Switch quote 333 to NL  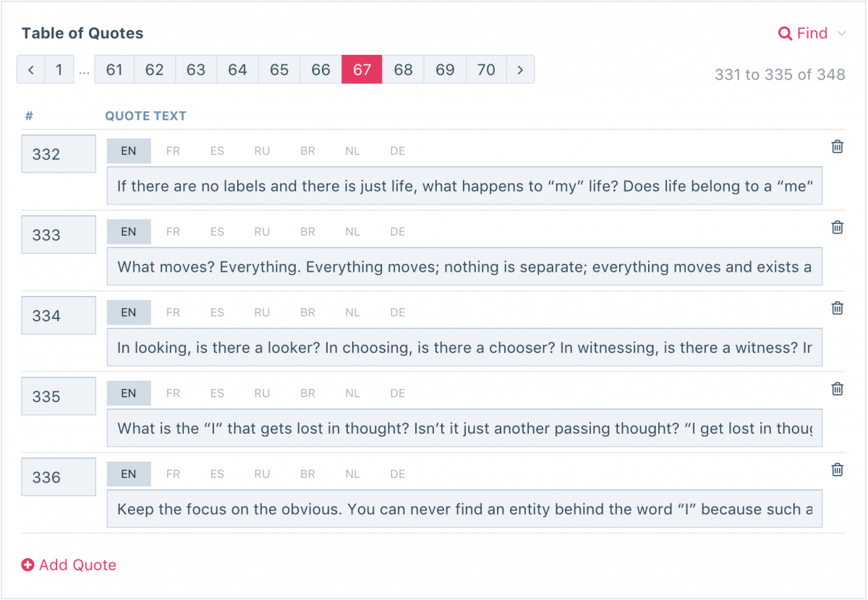352,232
